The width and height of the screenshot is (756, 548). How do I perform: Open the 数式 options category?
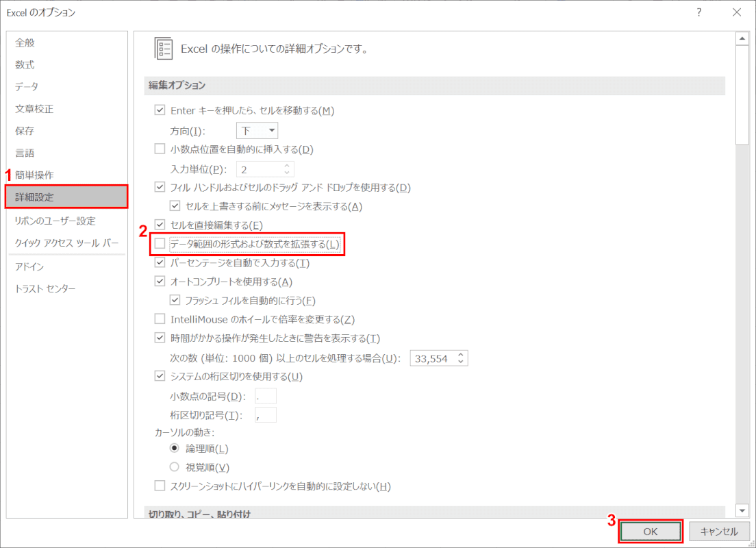tap(66, 64)
